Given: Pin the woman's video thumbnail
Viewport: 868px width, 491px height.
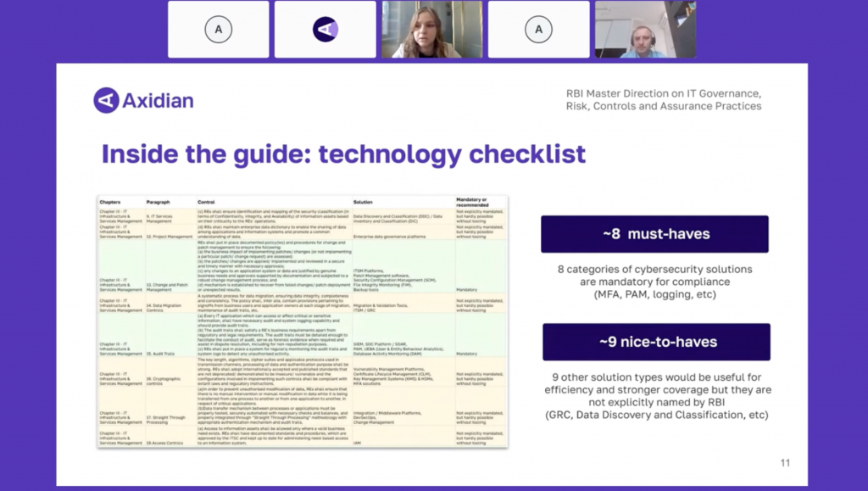Looking at the screenshot, I should [x=431, y=30].
